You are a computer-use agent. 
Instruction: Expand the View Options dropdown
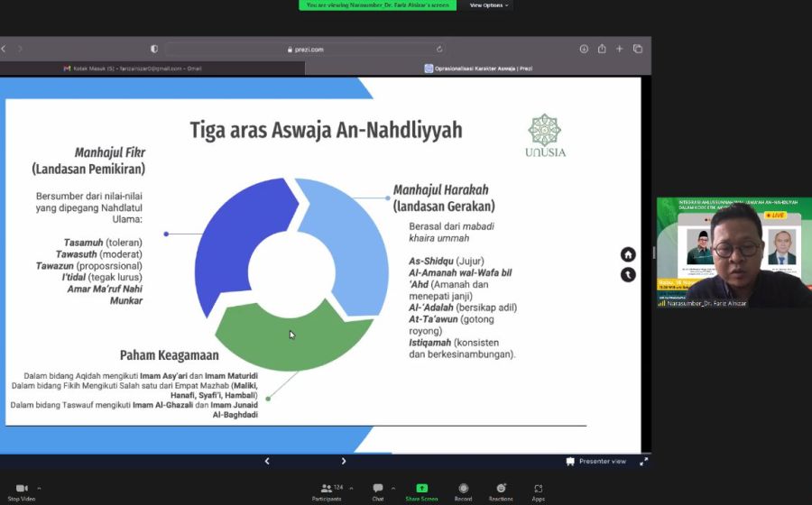[x=489, y=5]
